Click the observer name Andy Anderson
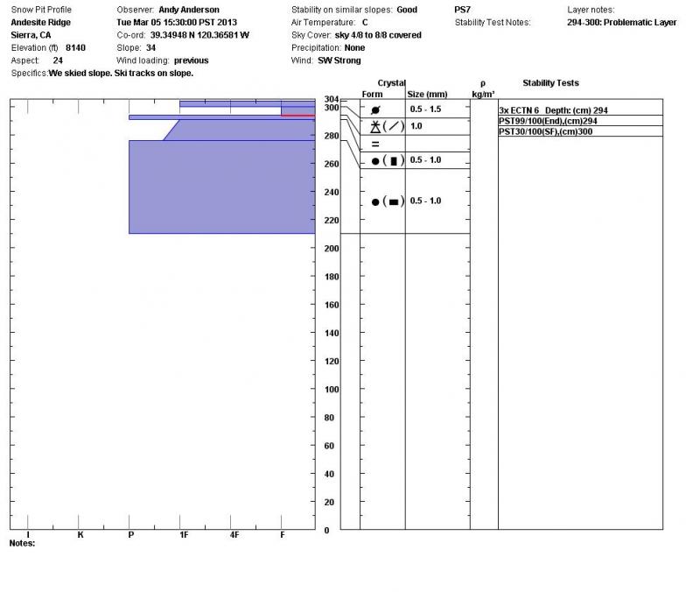Viewport: 700px width, 592px height. pyautogui.click(x=189, y=10)
